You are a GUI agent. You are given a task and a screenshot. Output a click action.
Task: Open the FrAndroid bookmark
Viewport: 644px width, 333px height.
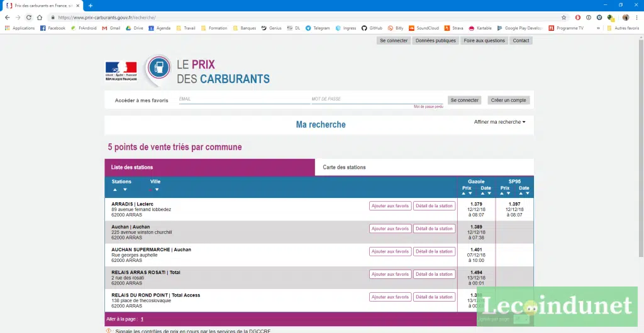pyautogui.click(x=84, y=28)
